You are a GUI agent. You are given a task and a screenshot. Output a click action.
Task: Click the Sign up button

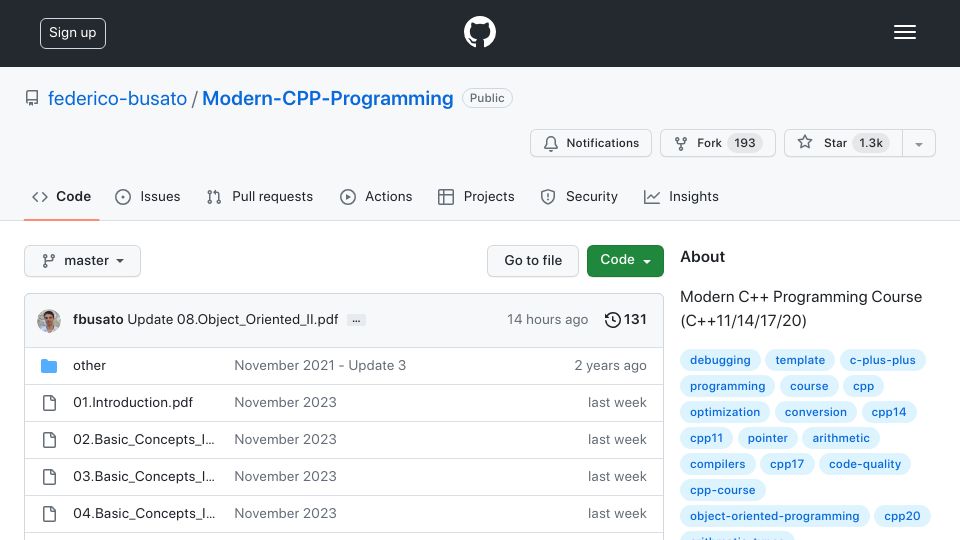click(x=73, y=33)
